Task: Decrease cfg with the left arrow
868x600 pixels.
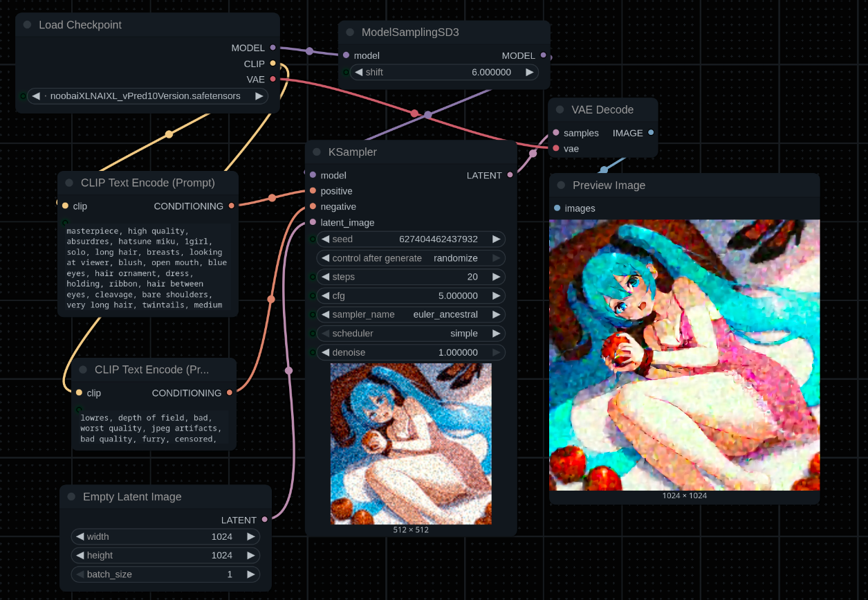Action: click(x=325, y=296)
